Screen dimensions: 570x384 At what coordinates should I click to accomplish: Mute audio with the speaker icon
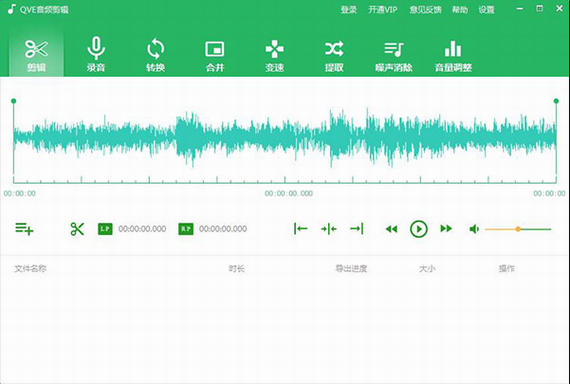(474, 229)
